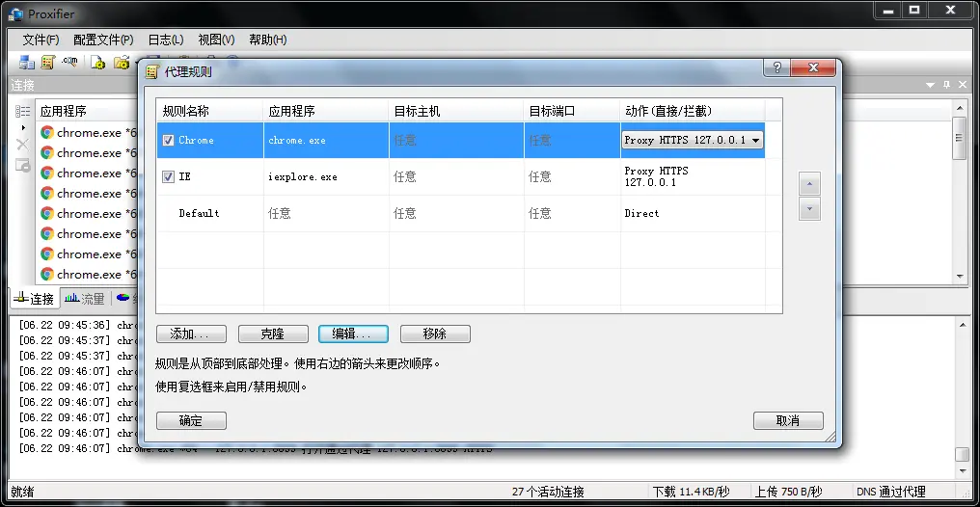Click the X close-connection icon in sidebar
This screenshot has height=507, width=980.
[x=22, y=145]
